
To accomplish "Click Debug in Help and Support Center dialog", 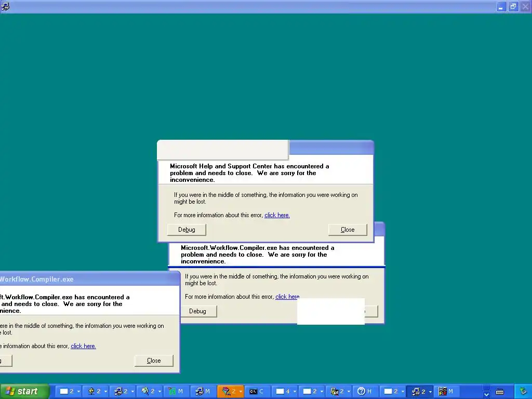I will tap(187, 230).
